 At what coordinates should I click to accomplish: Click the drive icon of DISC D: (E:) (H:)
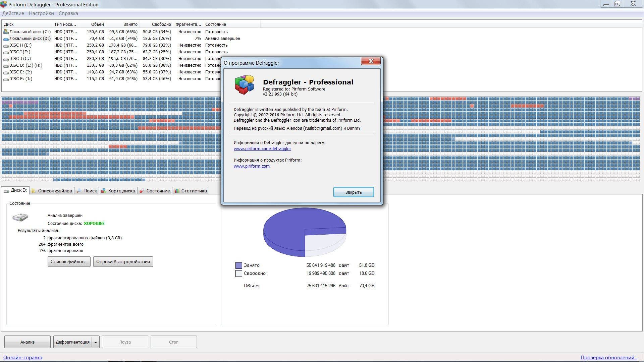tap(6, 65)
